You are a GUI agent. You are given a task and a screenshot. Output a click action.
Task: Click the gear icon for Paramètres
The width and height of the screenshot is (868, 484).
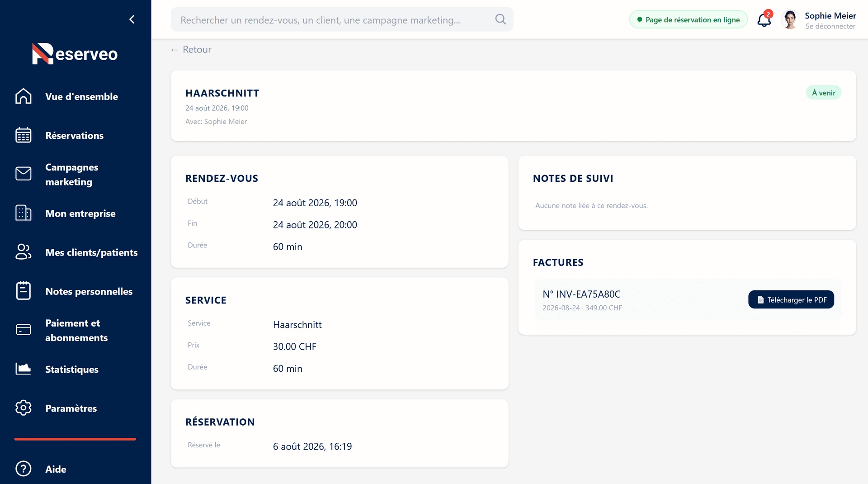click(x=24, y=408)
